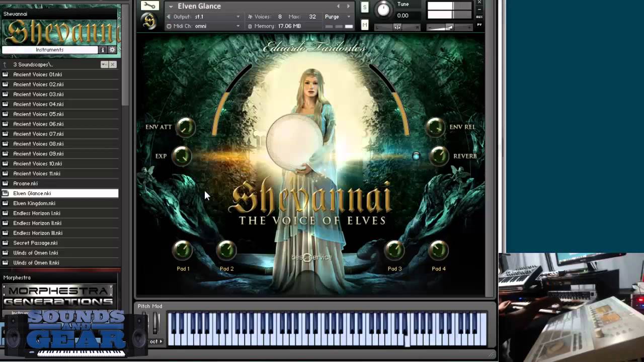644x362 pixels.
Task: Select Elven Glance.nki in the list
Action: tap(60, 193)
